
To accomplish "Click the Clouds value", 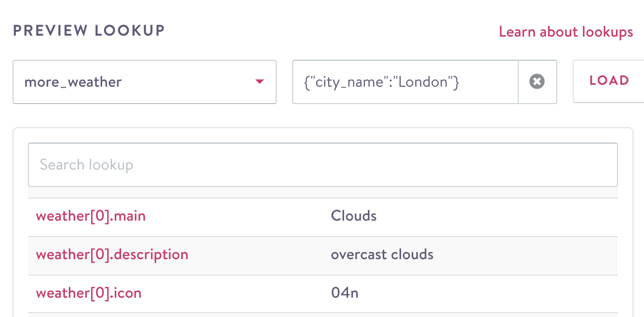I will tap(354, 215).
